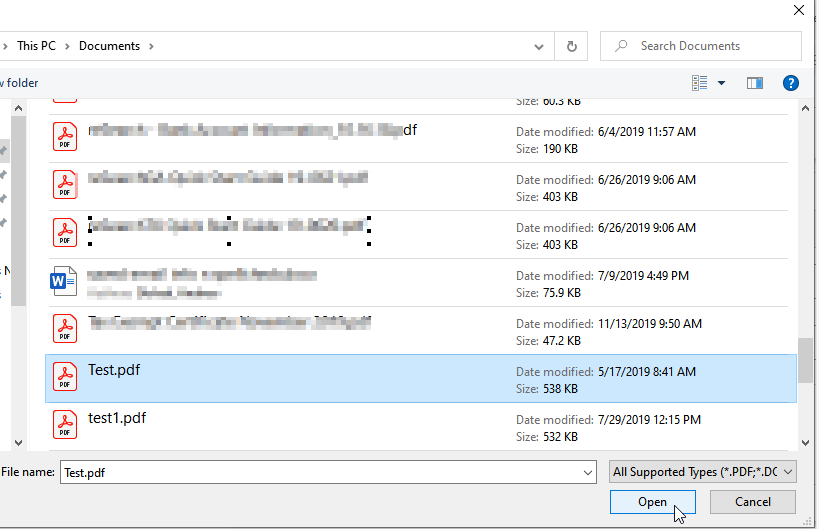Cancel the file dialog
The image size is (819, 529).
pos(753,502)
